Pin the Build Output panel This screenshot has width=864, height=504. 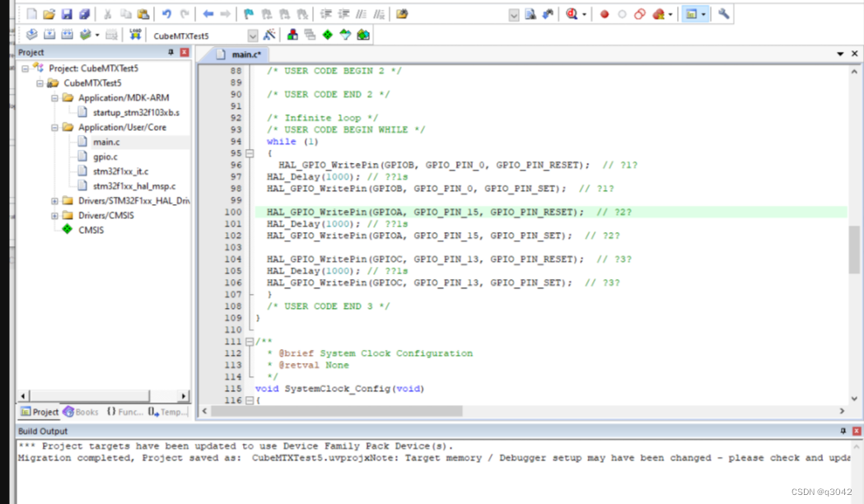(x=843, y=432)
